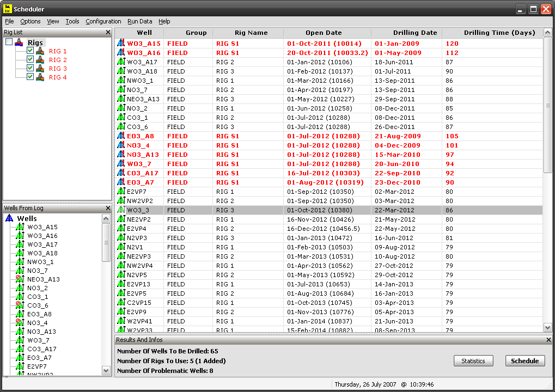Screen dimensions: 555x392
Task: Click the green well icon in the N2V1 table row
Action: coord(121,247)
